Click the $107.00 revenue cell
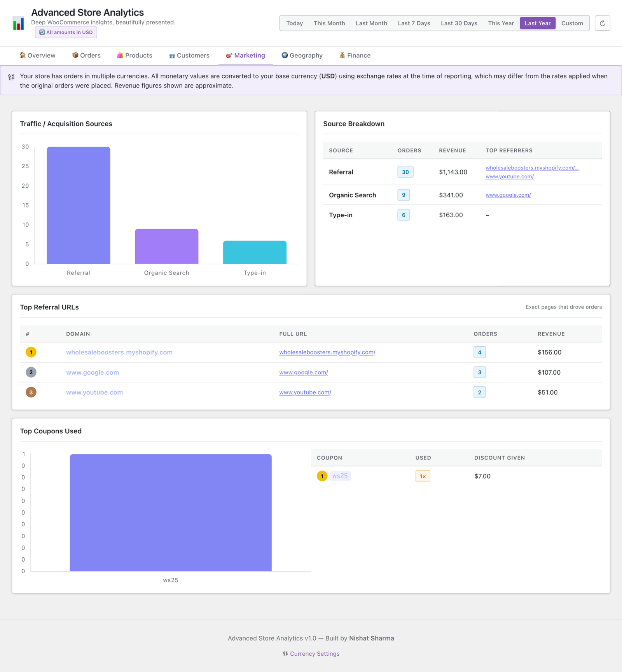The height and width of the screenshot is (672, 622). [549, 372]
